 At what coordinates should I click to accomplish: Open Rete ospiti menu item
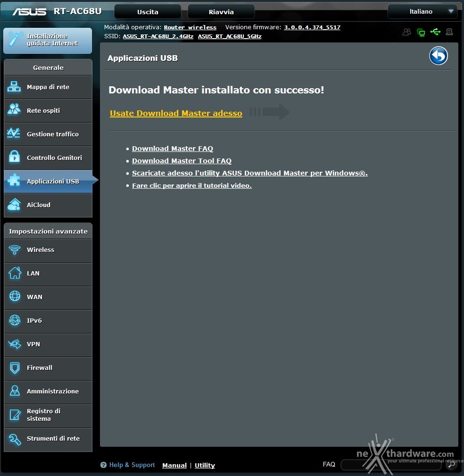coord(48,110)
